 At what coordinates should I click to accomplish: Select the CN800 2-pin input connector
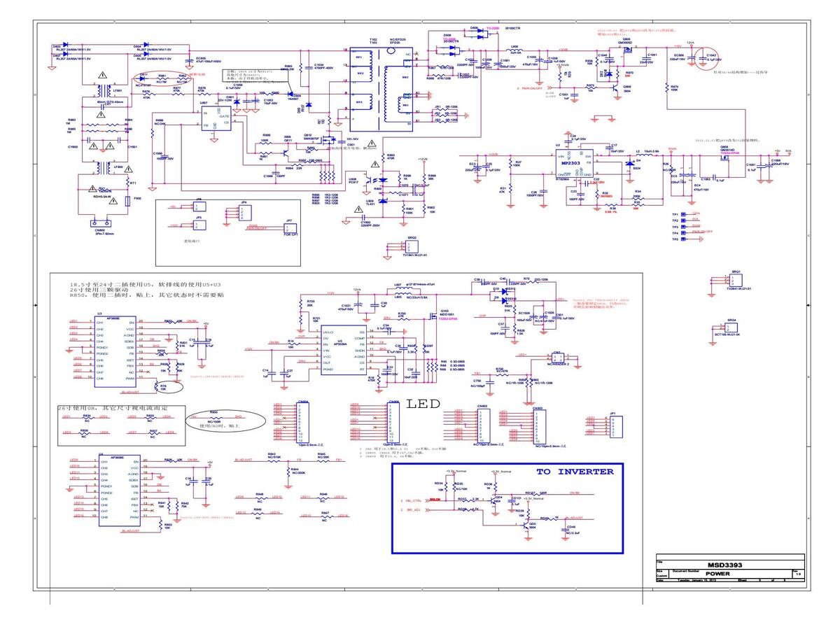tap(99, 223)
